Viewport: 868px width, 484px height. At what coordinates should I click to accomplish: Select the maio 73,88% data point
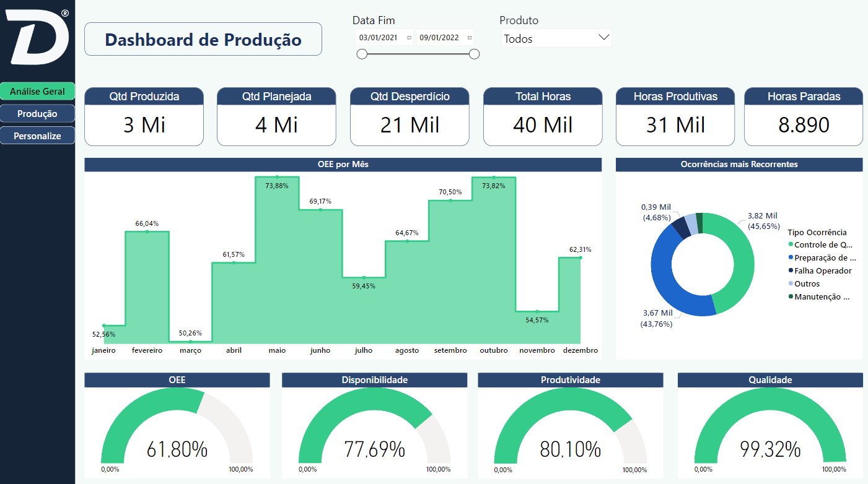point(277,177)
